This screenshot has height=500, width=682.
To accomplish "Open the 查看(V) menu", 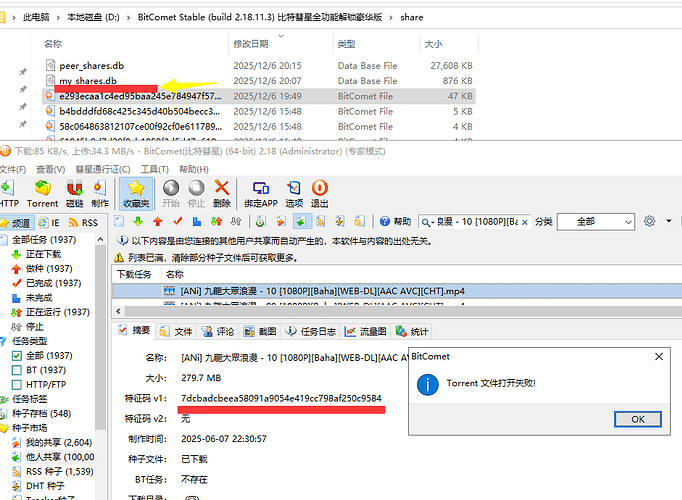I will pos(50,169).
